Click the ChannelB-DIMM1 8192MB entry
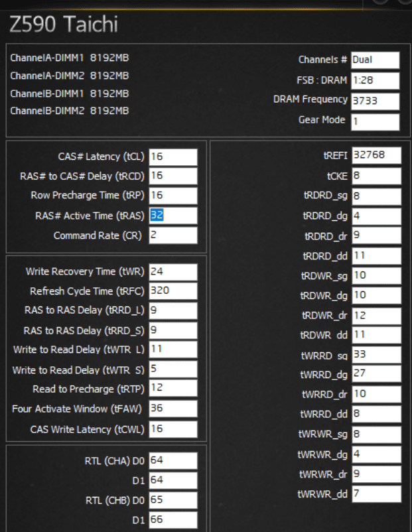Screen dimensions: 412x532 point(70,94)
